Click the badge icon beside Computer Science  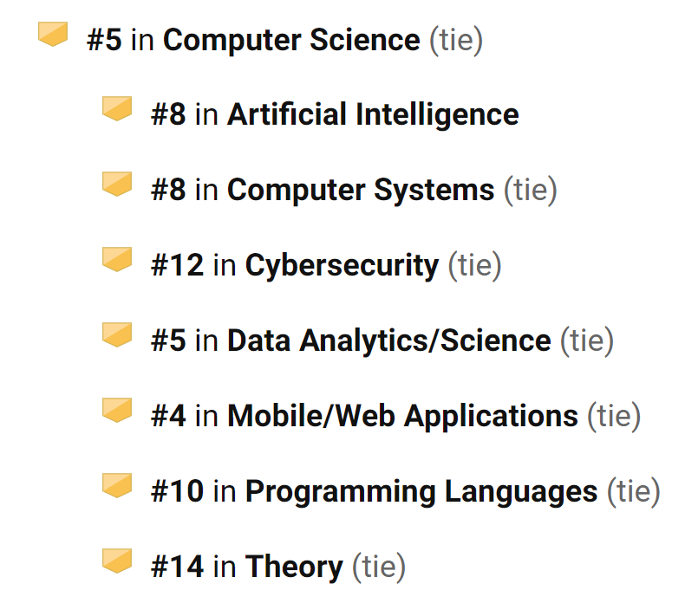(x=53, y=34)
